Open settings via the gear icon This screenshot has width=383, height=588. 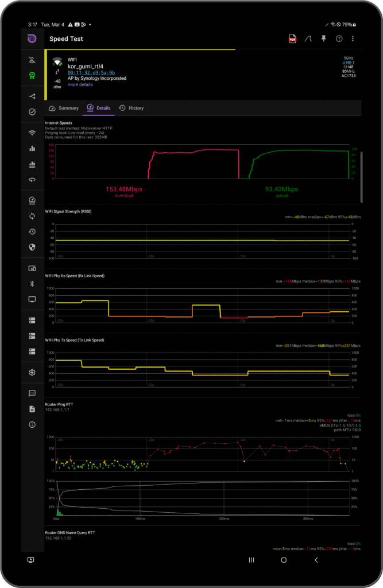tap(32, 372)
